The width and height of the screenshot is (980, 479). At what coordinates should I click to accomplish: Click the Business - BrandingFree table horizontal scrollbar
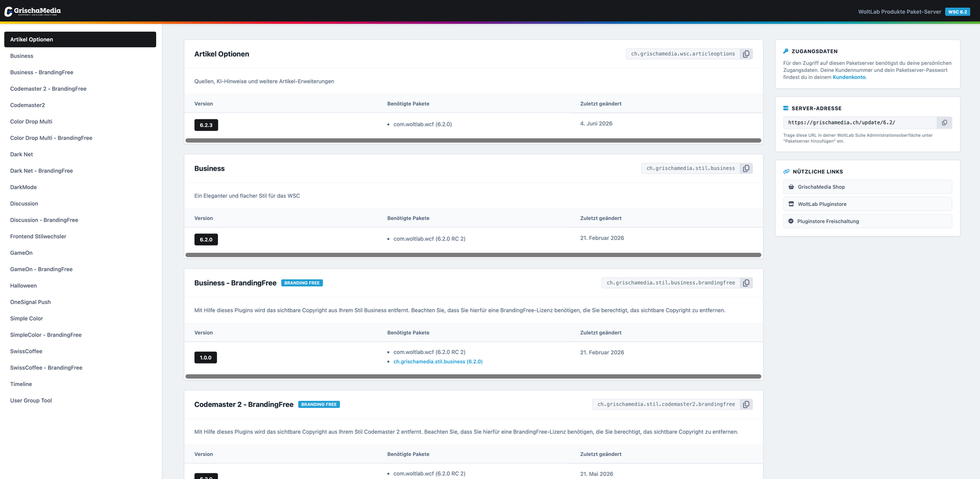pyautogui.click(x=474, y=376)
